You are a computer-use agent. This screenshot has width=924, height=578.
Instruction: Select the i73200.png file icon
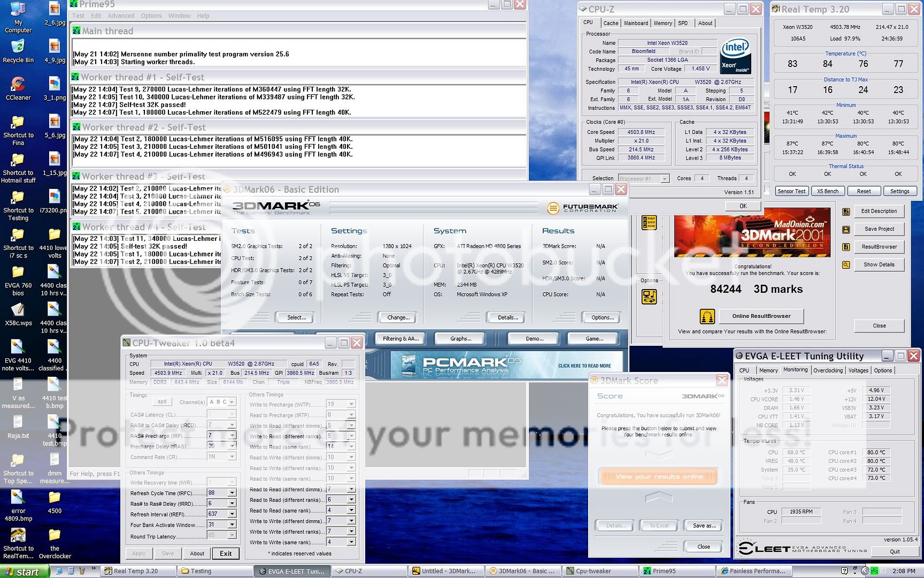(55, 201)
